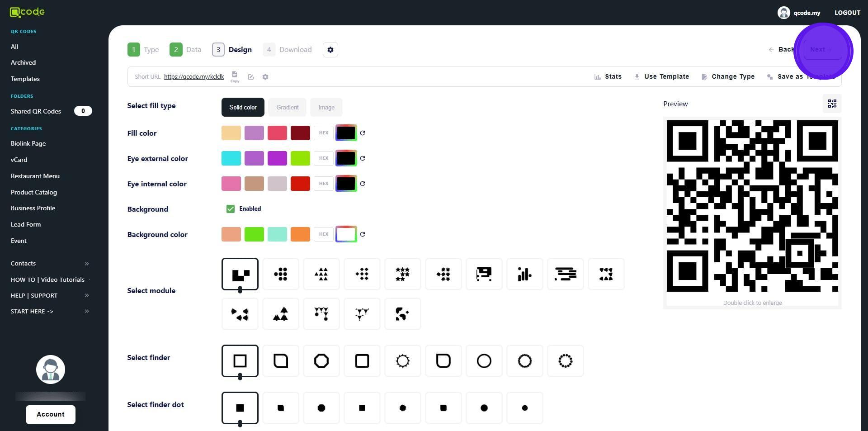Viewport: 868px width, 431px height.
Task: Open Templates in the sidebar
Action: [25, 79]
